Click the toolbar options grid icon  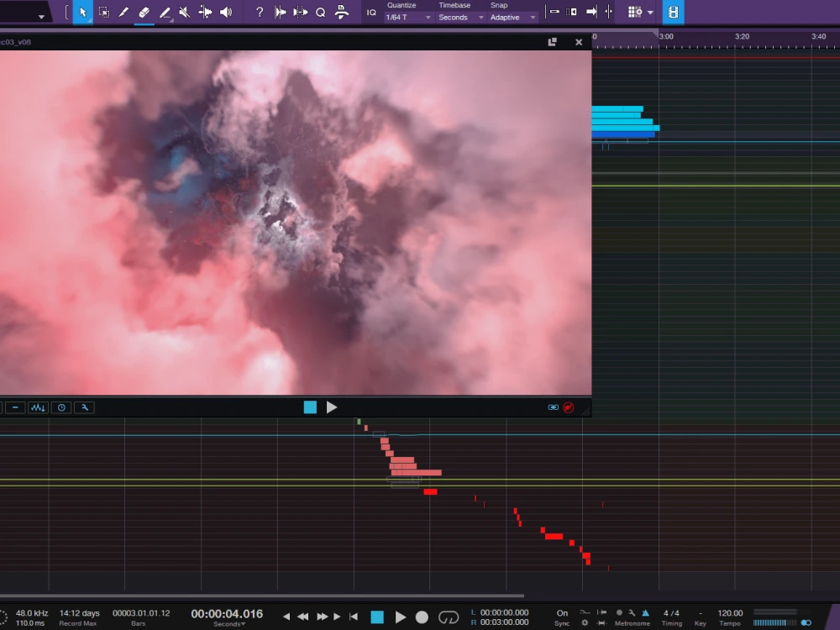click(635, 12)
